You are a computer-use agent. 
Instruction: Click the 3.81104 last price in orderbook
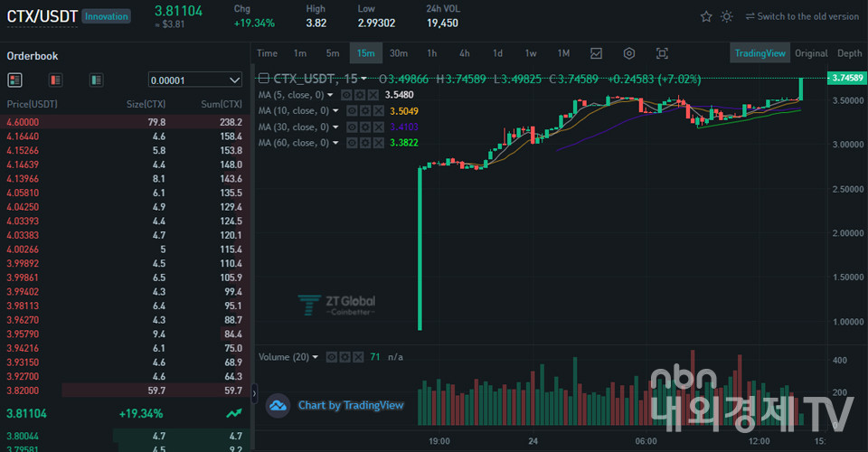[26, 413]
